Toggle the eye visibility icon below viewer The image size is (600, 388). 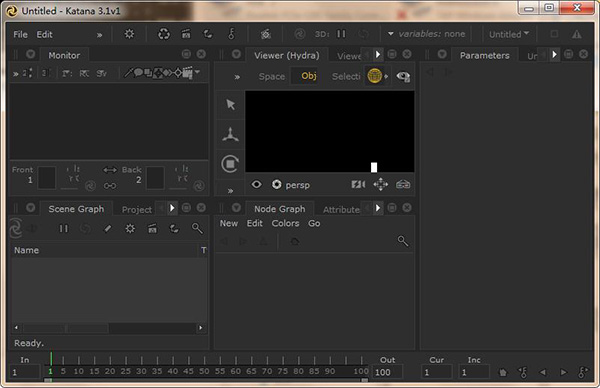[x=256, y=184]
